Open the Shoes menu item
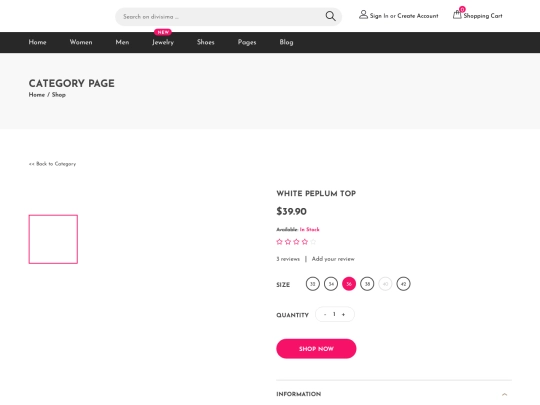The width and height of the screenshot is (540, 405). pos(206,42)
